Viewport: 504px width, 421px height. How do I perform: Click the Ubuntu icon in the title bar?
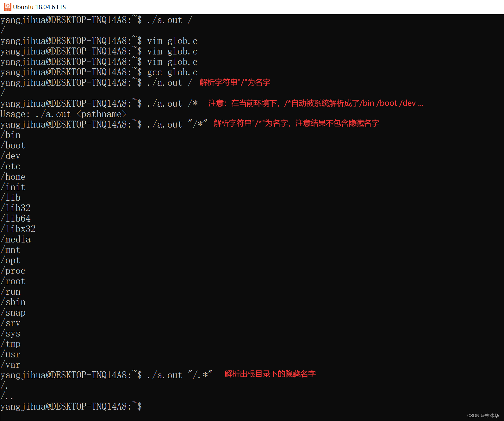(x=7, y=7)
